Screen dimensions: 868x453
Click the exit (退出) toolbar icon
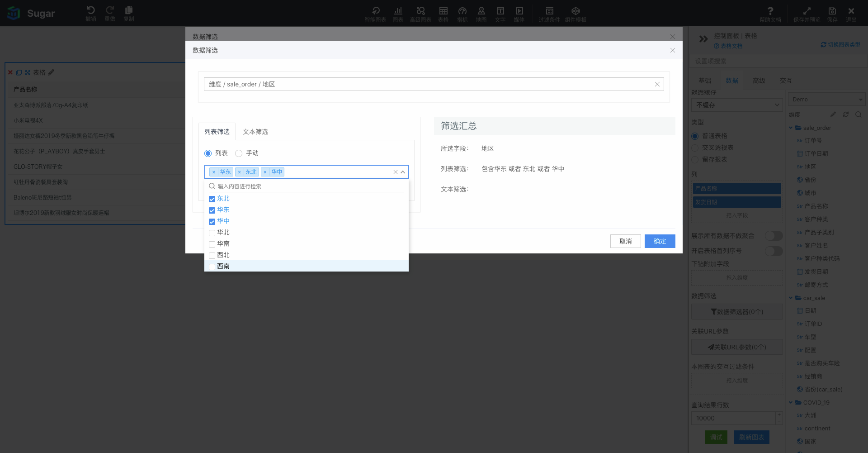(851, 14)
